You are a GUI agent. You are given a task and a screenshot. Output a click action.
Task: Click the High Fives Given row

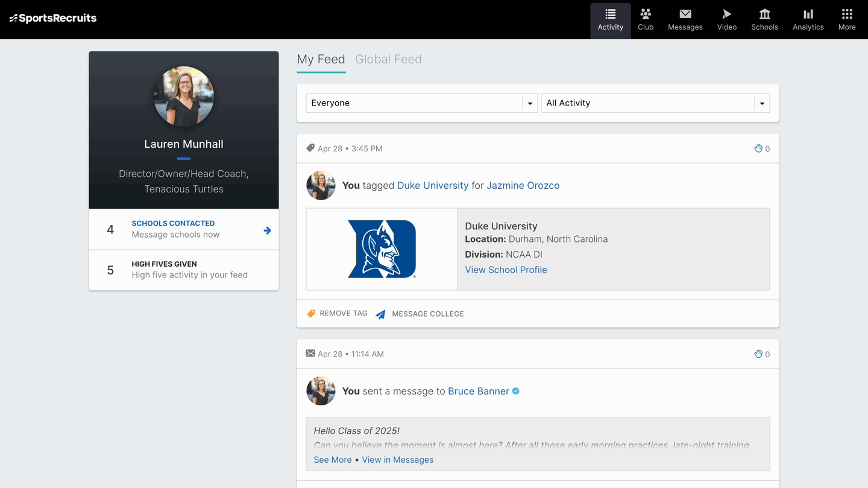[184, 270]
